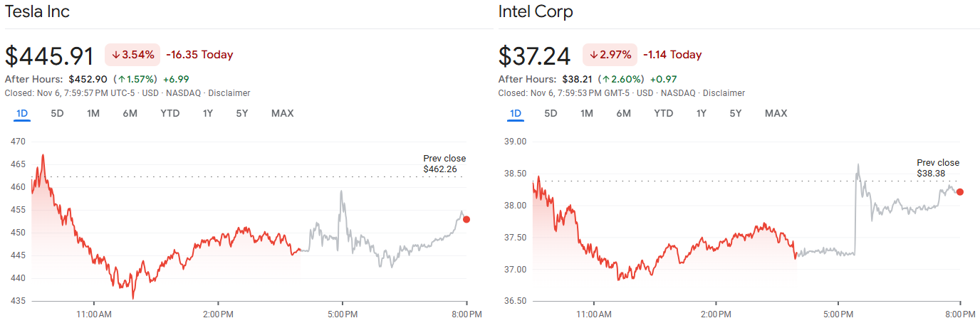The image size is (980, 323).
Task: Open Intel Disclaimer link
Action: (724, 93)
